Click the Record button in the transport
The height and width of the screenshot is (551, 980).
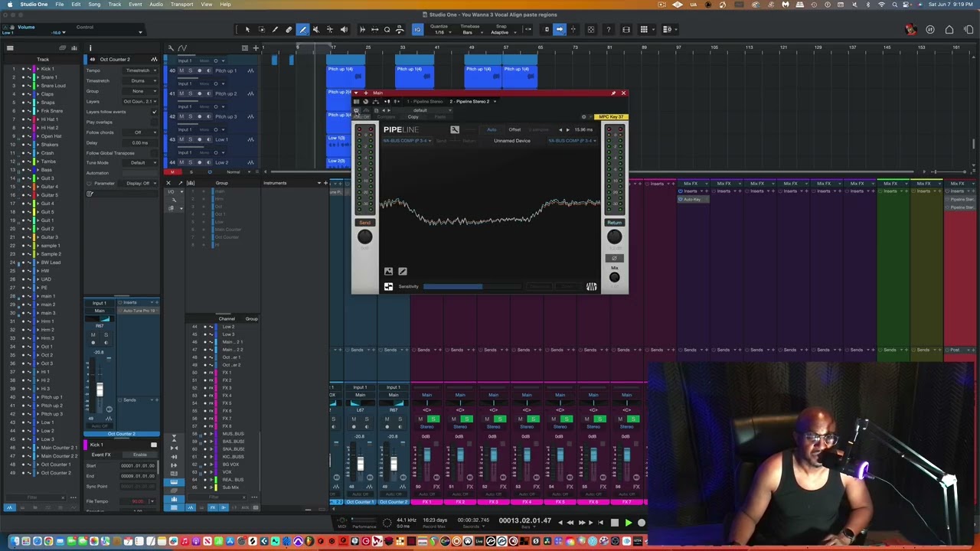tap(642, 523)
